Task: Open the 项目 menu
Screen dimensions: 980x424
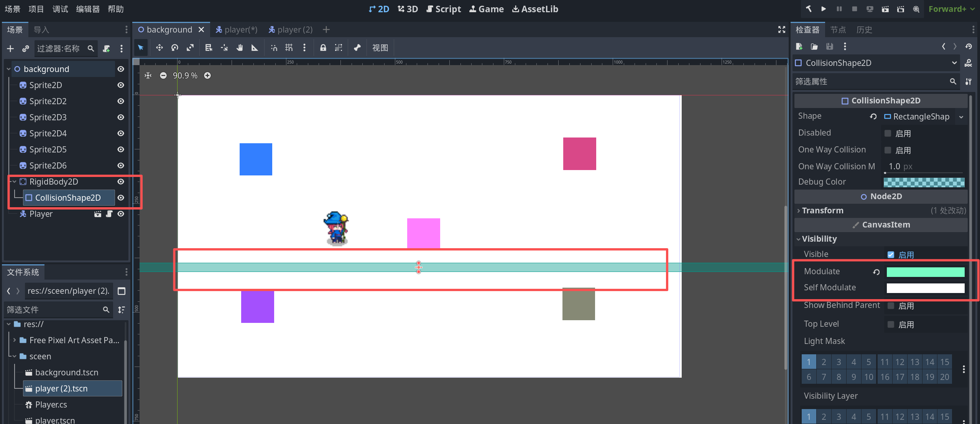Action: [36, 9]
